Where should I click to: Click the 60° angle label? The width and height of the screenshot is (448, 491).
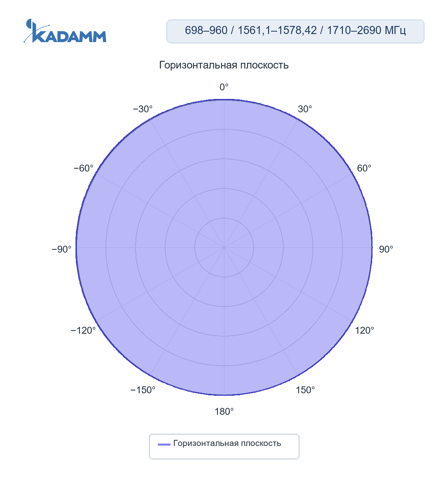(x=364, y=168)
